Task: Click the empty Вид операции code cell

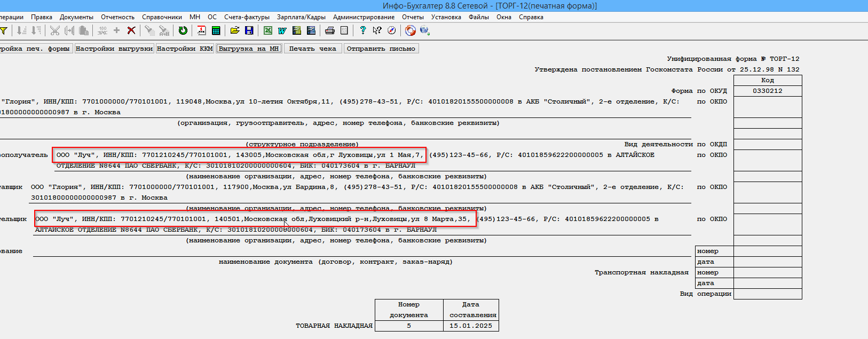Action: click(768, 294)
